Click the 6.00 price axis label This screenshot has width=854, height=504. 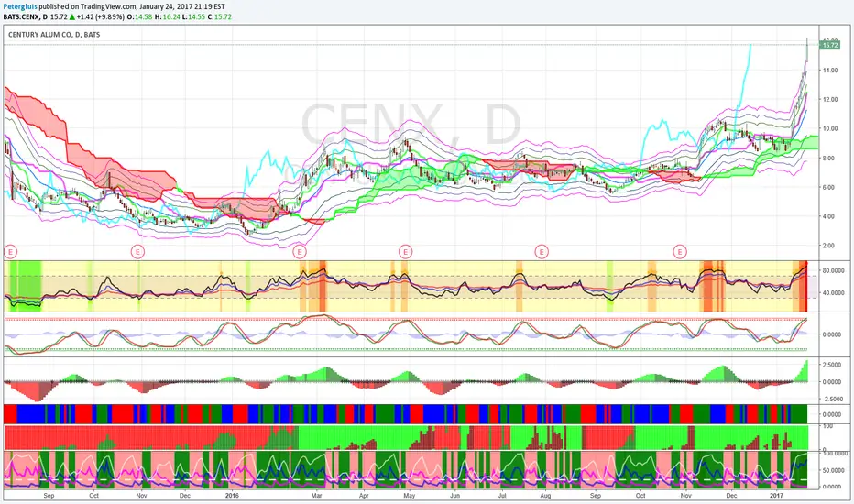pyautogui.click(x=830, y=188)
